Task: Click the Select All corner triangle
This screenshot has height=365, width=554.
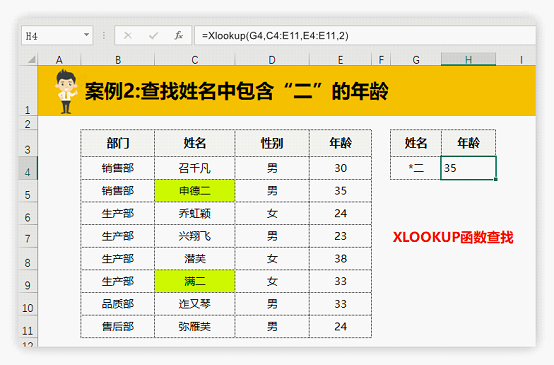Action: 32,59
